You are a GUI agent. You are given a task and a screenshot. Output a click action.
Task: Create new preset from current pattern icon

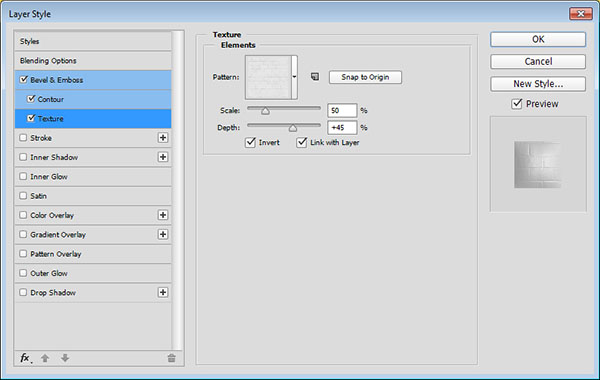315,77
